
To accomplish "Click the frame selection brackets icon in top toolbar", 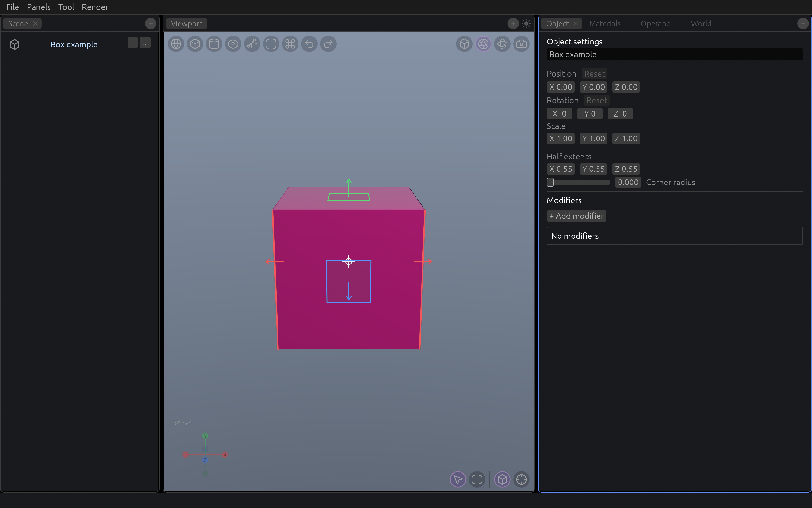I will pyautogui.click(x=271, y=44).
